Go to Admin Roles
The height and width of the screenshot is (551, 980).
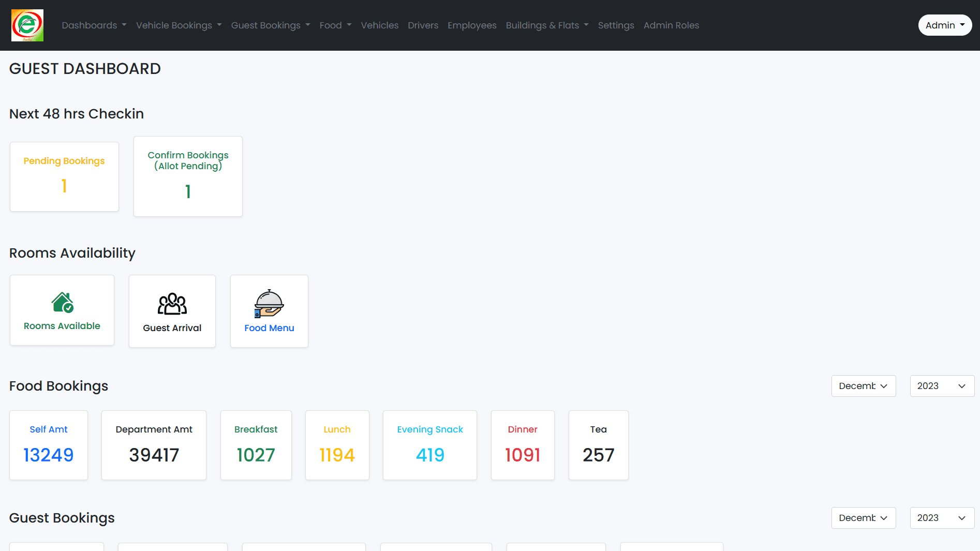[671, 25]
